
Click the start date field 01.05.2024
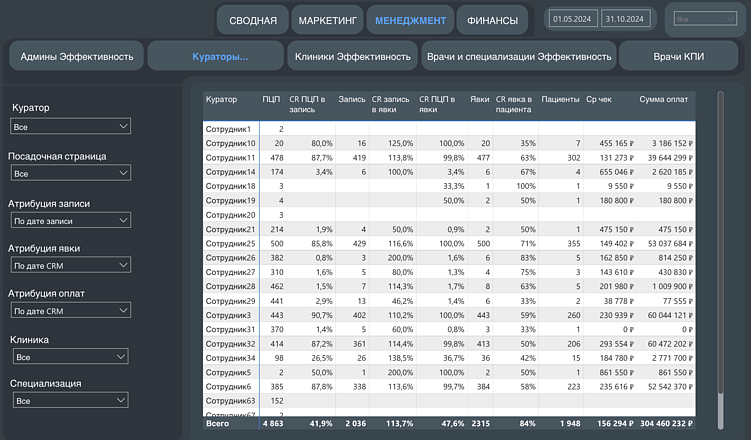(x=572, y=19)
